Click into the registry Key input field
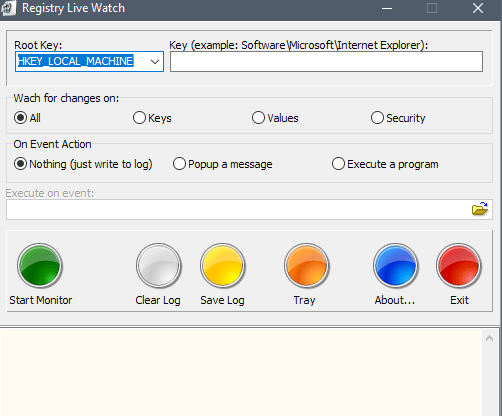Image resolution: width=502 pixels, height=416 pixels. click(x=326, y=62)
